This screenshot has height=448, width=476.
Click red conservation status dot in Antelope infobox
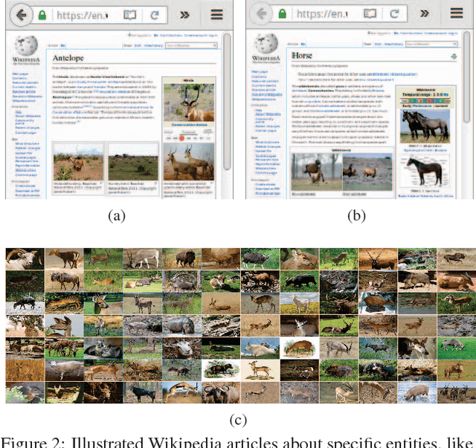click(x=181, y=138)
